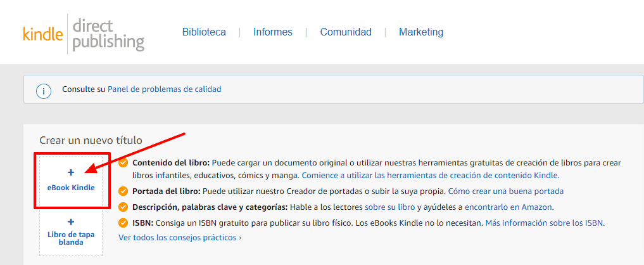The width and height of the screenshot is (644, 265).
Task: Click the check icon beside Descripción, palabras clave
Action: point(123,207)
